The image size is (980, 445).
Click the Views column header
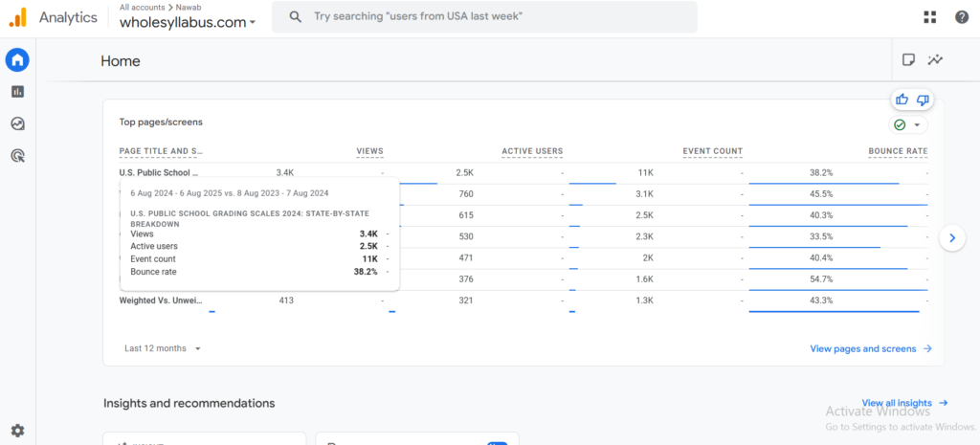370,151
